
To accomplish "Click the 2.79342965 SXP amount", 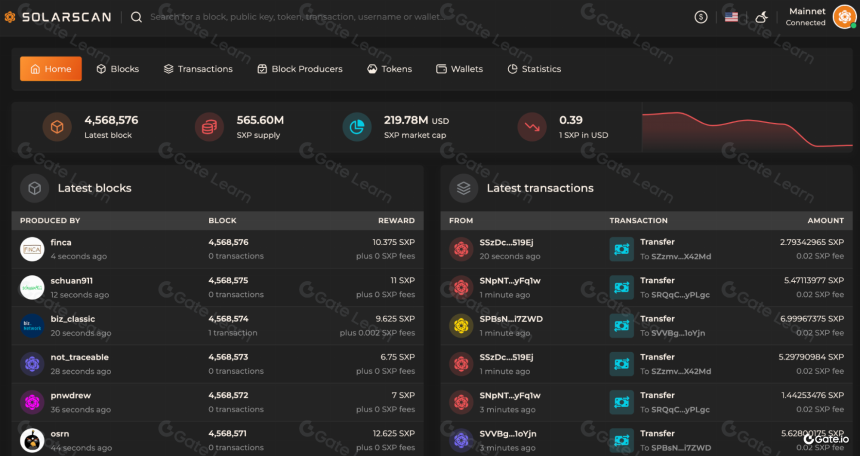I will [x=812, y=242].
